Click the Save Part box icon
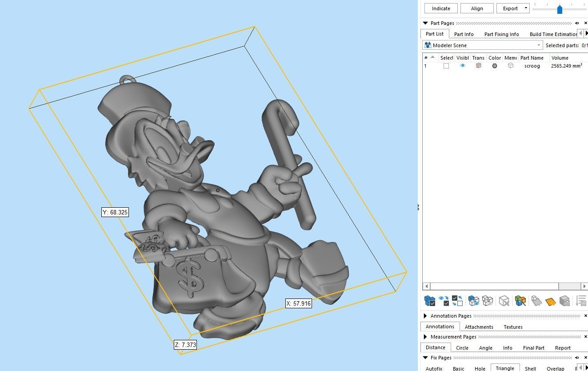This screenshot has width=588, height=371. coord(564,301)
